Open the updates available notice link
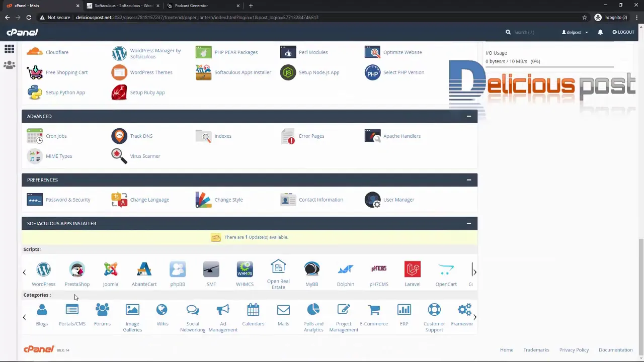 pos(256,237)
